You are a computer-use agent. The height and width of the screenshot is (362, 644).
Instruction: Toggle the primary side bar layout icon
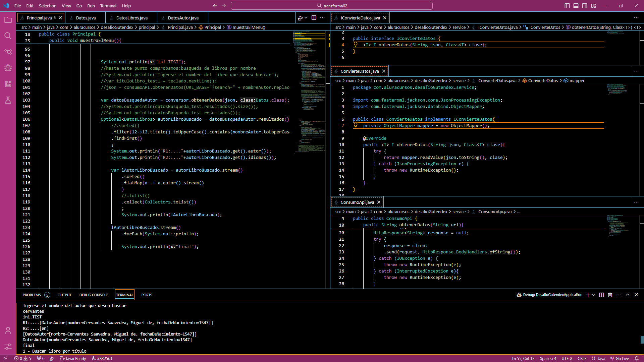pos(567,6)
